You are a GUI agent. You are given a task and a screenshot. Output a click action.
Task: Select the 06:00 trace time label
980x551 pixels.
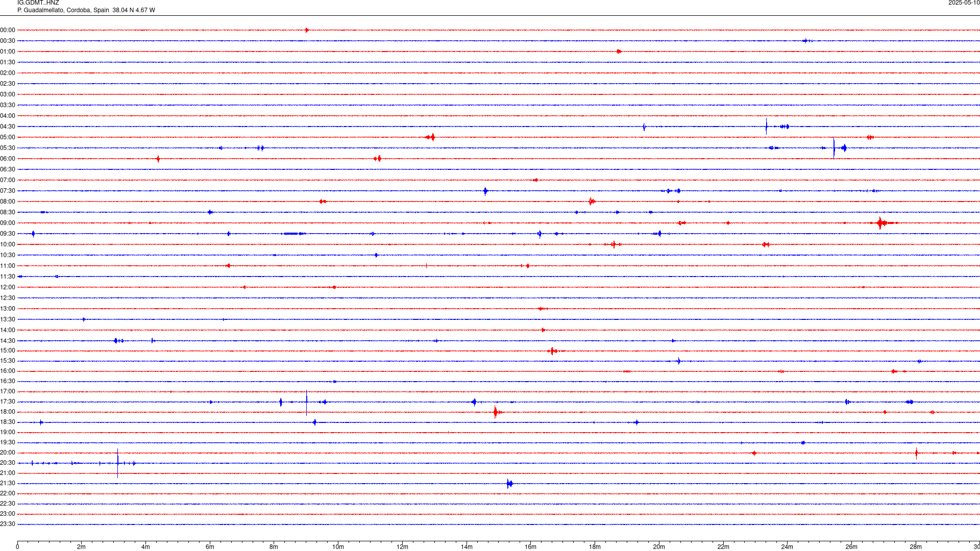tap(8, 159)
